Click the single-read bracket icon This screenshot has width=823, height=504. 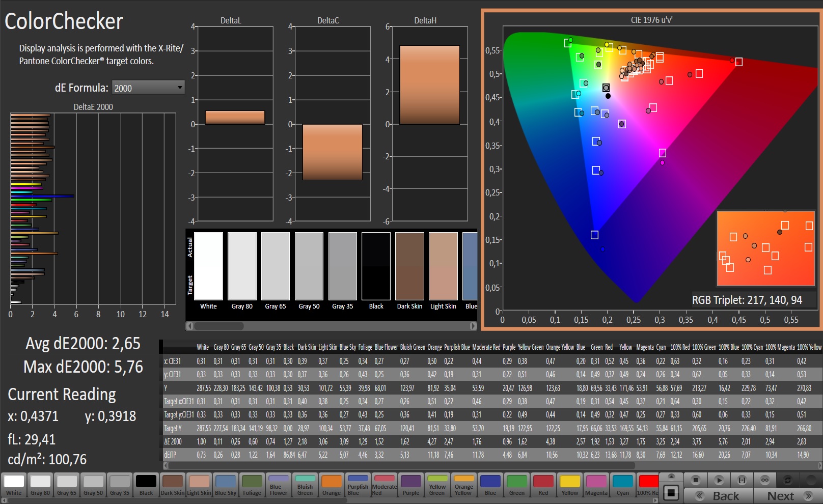[x=742, y=480]
